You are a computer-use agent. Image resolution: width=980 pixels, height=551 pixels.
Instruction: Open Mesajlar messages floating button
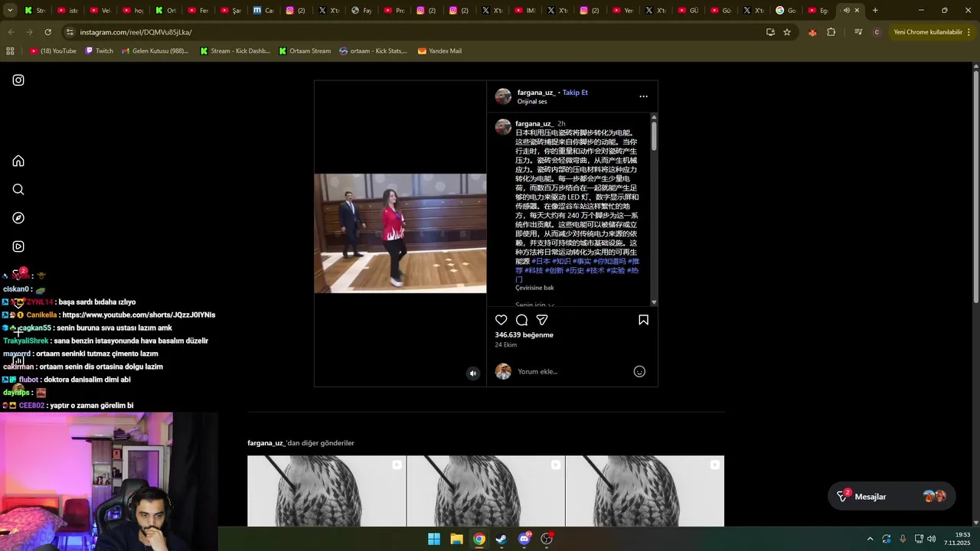(891, 497)
